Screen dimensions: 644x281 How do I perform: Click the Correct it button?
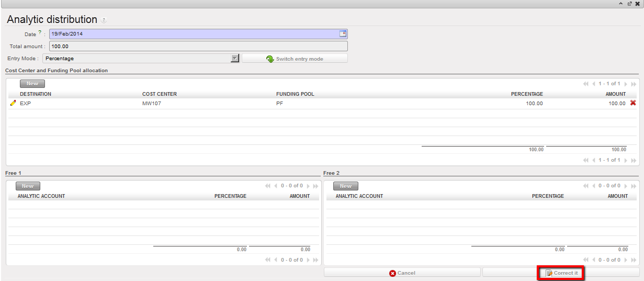(561, 273)
